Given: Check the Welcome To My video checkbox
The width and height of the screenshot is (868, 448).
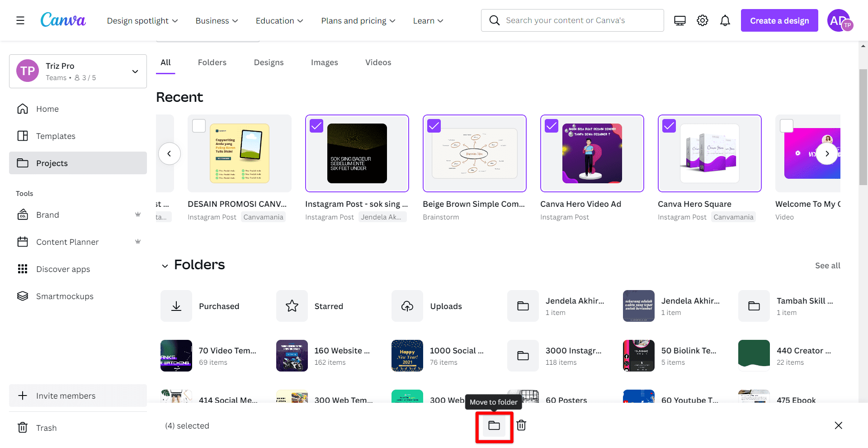Looking at the screenshot, I should 787,126.
